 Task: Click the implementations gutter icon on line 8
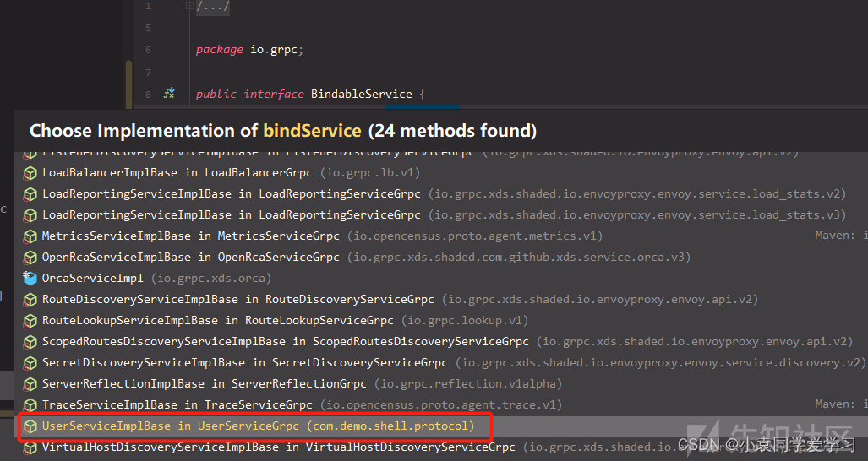[x=169, y=93]
